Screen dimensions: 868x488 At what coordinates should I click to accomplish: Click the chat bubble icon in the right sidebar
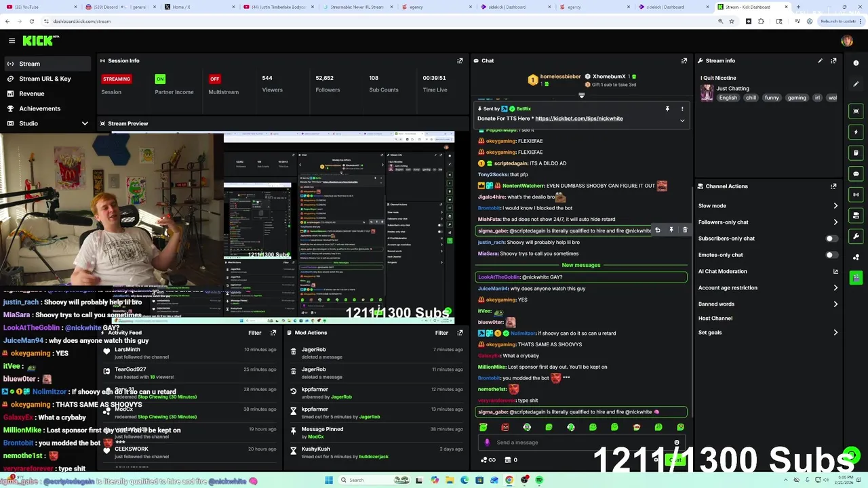pos(856,174)
